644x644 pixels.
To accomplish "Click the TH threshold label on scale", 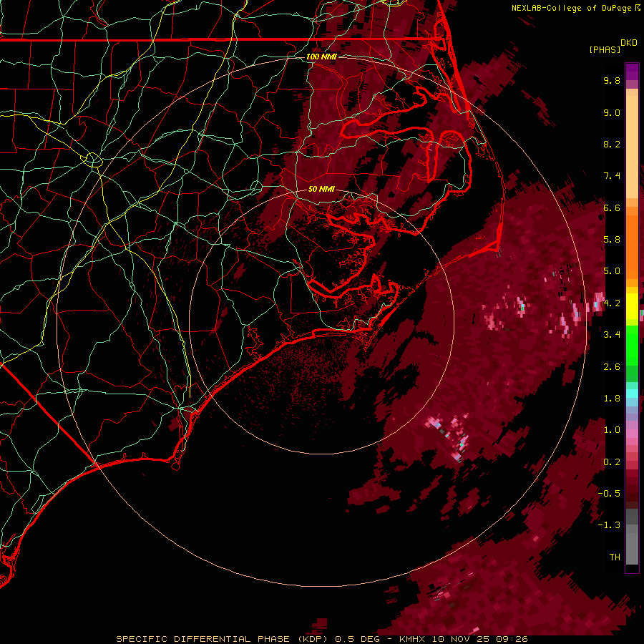I will pyautogui.click(x=615, y=557).
